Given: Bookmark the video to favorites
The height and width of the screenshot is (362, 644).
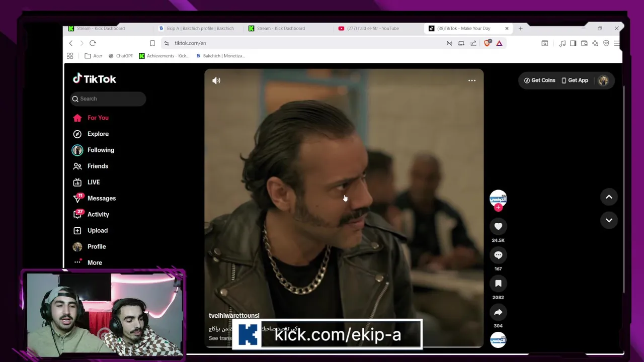Looking at the screenshot, I should pos(498,284).
